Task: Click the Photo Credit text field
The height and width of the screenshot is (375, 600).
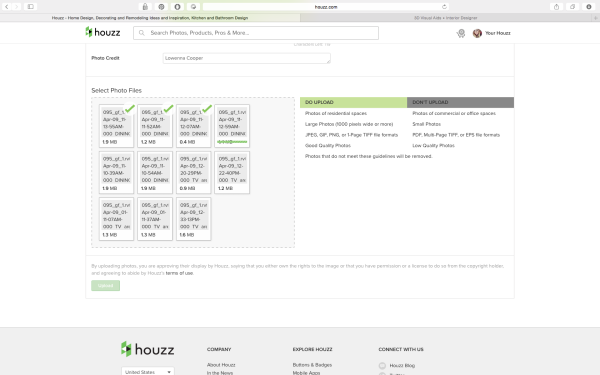Action: [246, 58]
